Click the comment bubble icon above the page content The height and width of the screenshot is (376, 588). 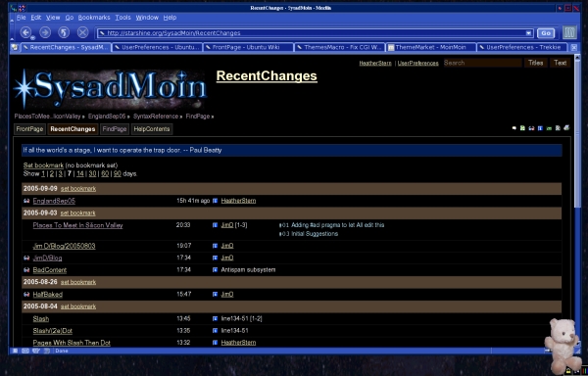click(514, 128)
